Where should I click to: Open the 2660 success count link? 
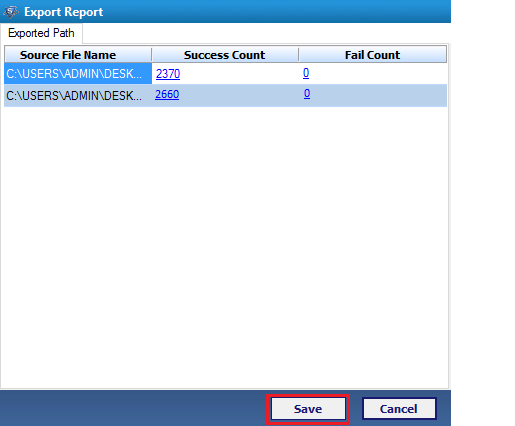pyautogui.click(x=167, y=94)
